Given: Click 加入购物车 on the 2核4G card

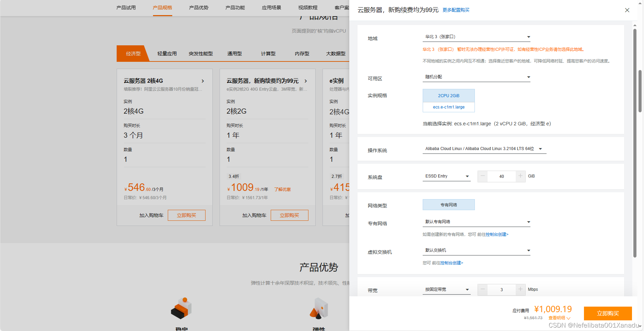Looking at the screenshot, I should [151, 215].
